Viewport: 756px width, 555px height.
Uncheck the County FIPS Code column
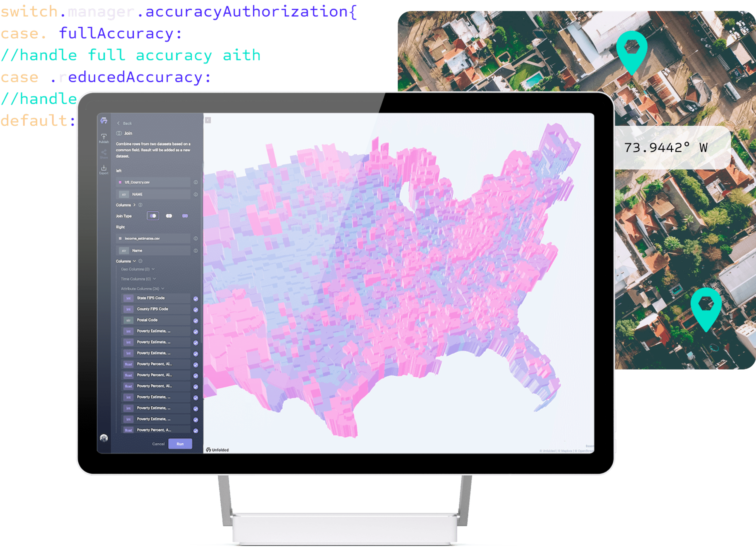pos(196,310)
